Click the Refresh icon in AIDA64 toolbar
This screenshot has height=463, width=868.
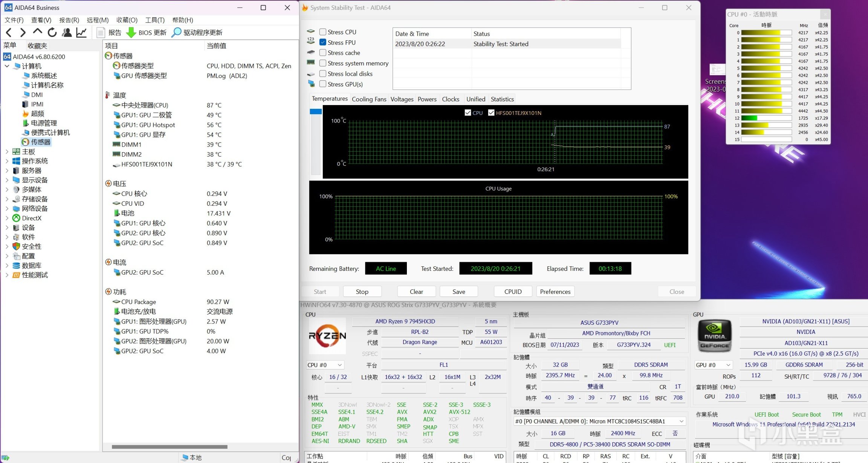[52, 33]
